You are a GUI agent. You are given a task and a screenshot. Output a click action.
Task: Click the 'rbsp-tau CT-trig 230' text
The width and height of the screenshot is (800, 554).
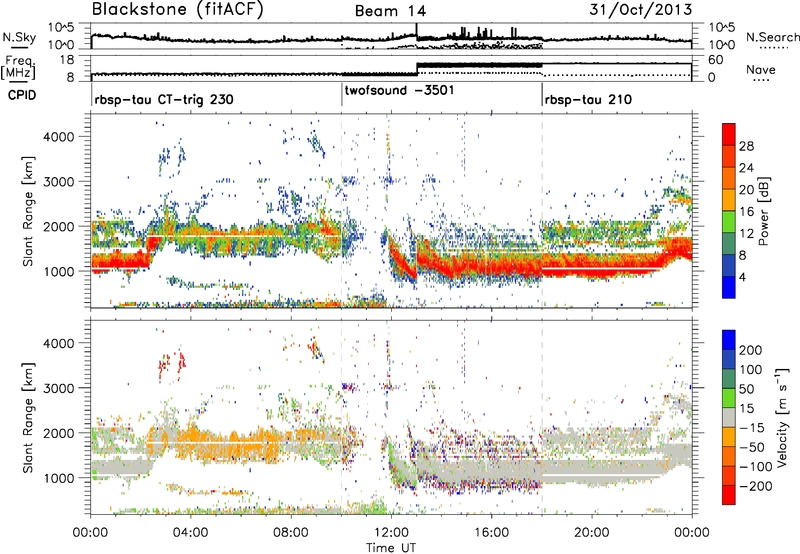tap(164, 99)
